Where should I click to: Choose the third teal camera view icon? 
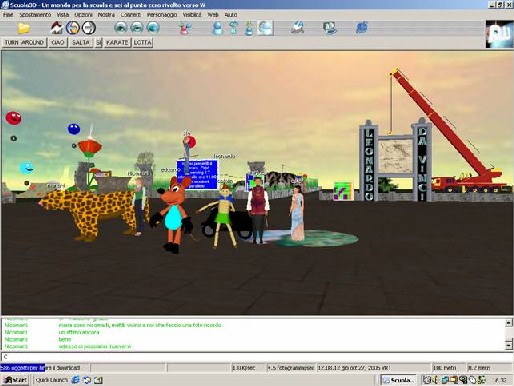coord(153,28)
